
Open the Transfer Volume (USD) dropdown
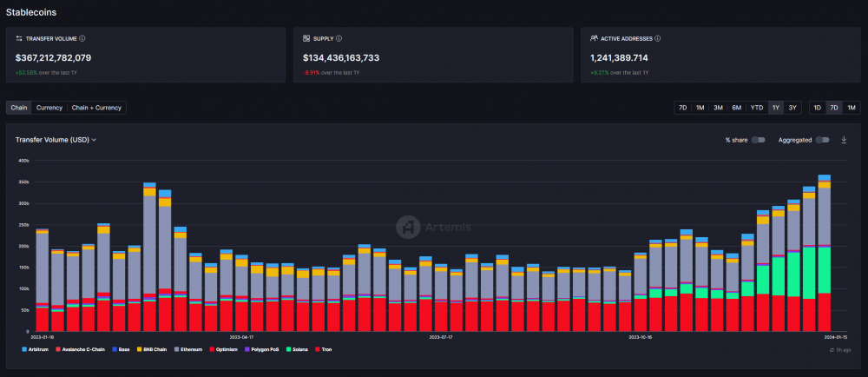click(56, 139)
